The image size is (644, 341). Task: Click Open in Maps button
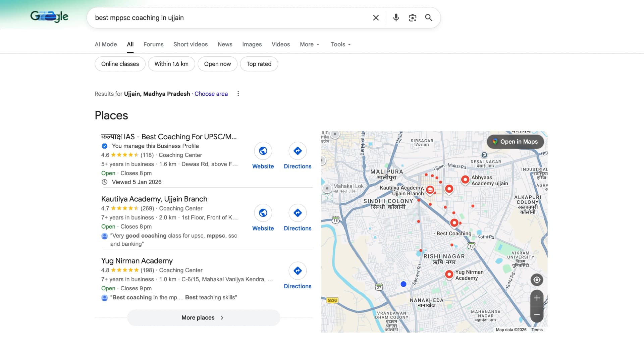coord(515,142)
